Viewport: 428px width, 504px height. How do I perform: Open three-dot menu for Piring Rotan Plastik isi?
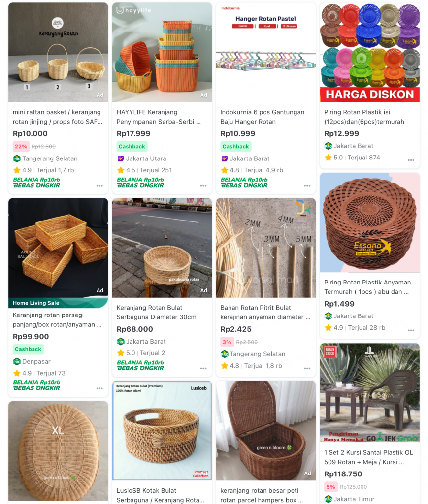[x=411, y=160]
